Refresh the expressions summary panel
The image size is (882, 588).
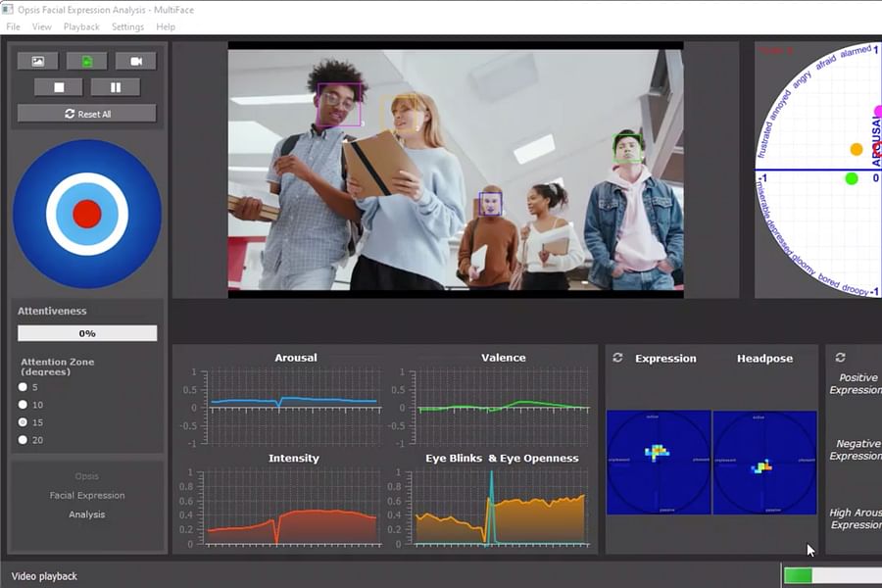point(838,358)
